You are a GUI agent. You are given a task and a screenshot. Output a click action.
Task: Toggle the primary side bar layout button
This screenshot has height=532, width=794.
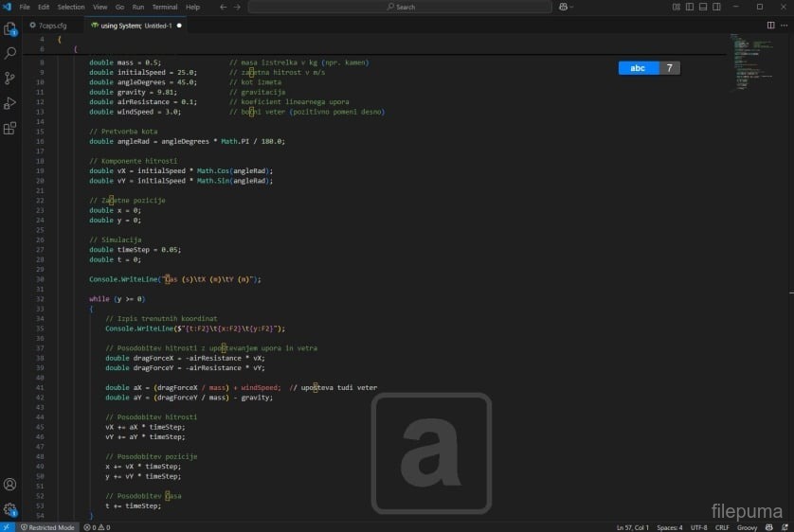click(x=689, y=7)
